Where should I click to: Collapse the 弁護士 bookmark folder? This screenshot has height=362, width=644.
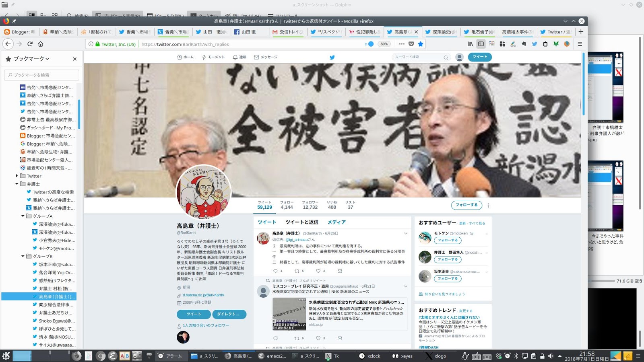coord(17,184)
